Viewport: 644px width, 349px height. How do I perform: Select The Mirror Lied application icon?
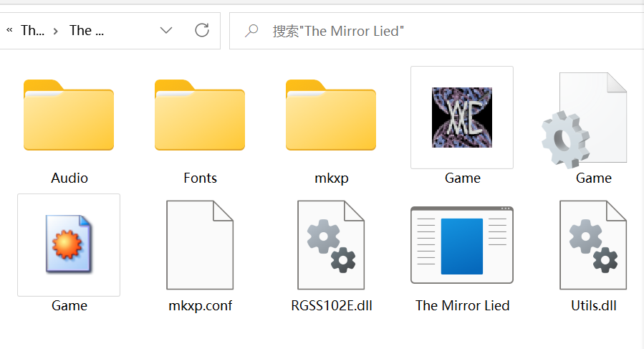click(462, 245)
